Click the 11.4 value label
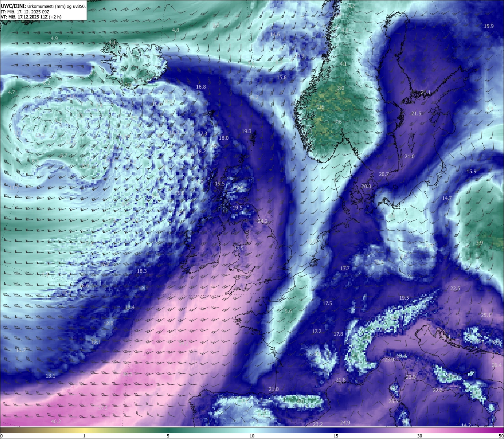 [130, 307]
